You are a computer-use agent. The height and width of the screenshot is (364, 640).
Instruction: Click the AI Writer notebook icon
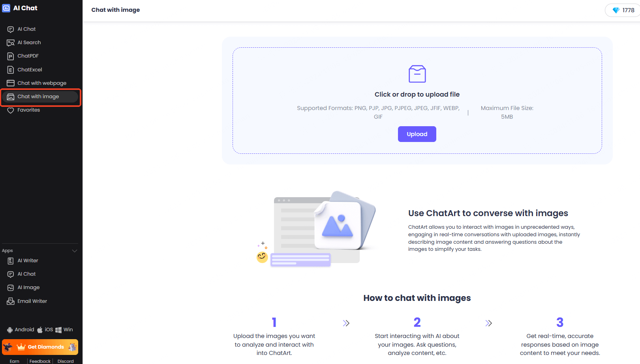coord(11,261)
